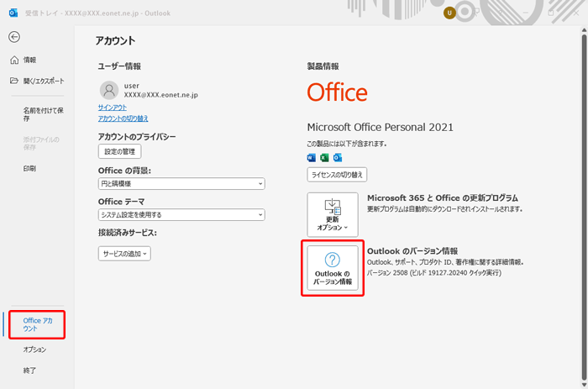Expand the サービスの追加 dropdown button
The image size is (588, 389).
point(124,253)
